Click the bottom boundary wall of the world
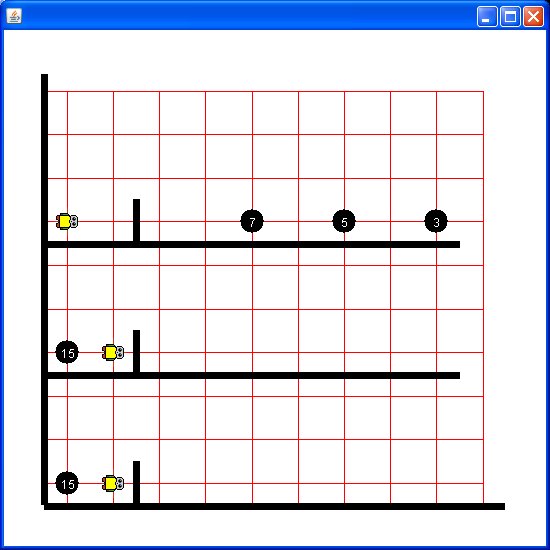This screenshot has height=550, width=550. (x=274, y=507)
